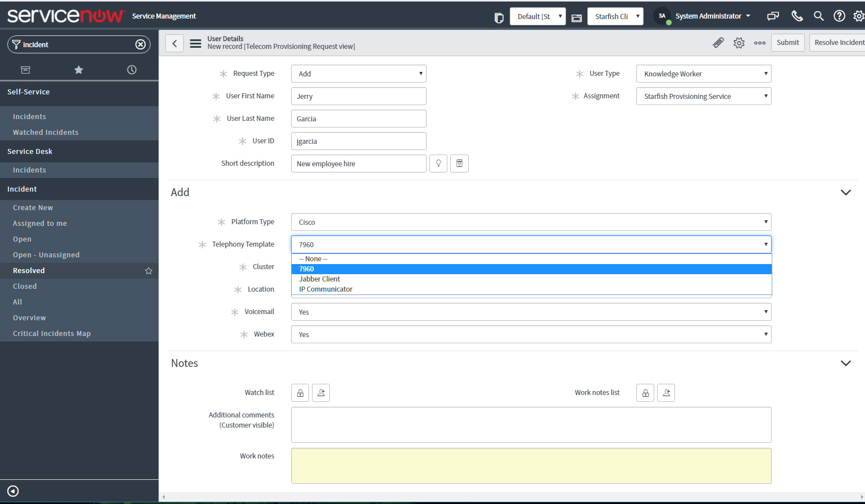
Task: Collapse the Notes section
Action: tap(845, 363)
